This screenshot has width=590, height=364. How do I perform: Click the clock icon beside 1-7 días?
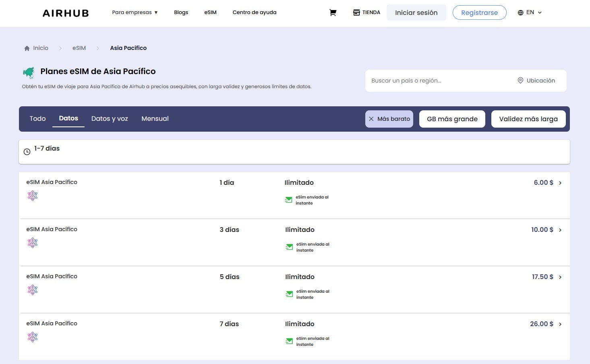[27, 152]
